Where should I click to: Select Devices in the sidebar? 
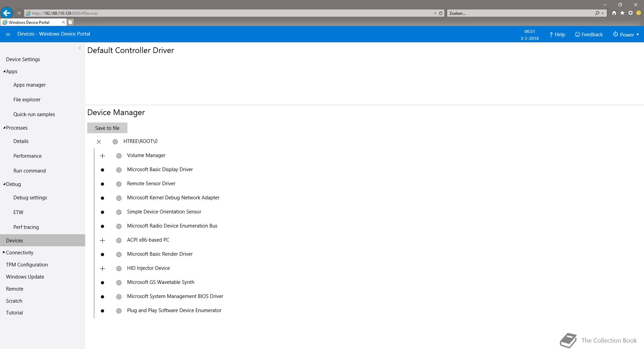pyautogui.click(x=43, y=240)
